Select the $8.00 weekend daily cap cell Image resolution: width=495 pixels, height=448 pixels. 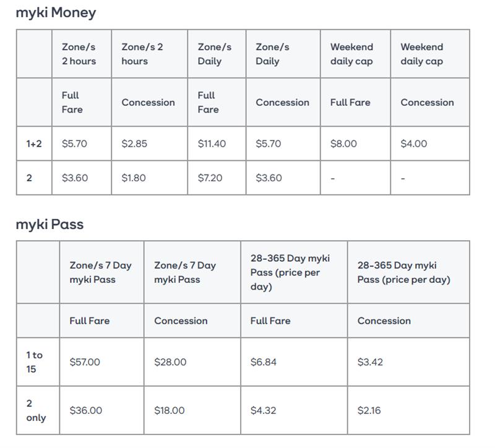[x=343, y=144]
